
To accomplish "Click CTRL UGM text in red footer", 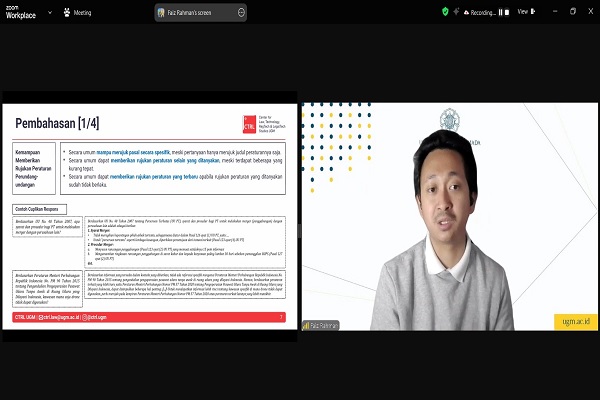I will click(x=25, y=317).
